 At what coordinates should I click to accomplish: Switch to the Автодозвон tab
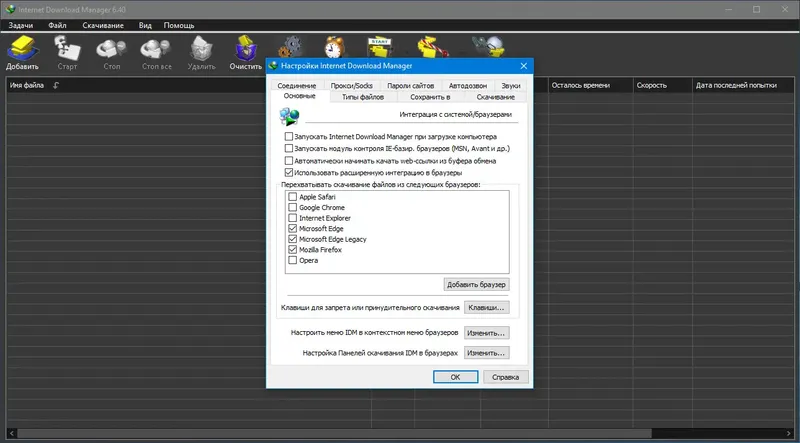coord(468,86)
